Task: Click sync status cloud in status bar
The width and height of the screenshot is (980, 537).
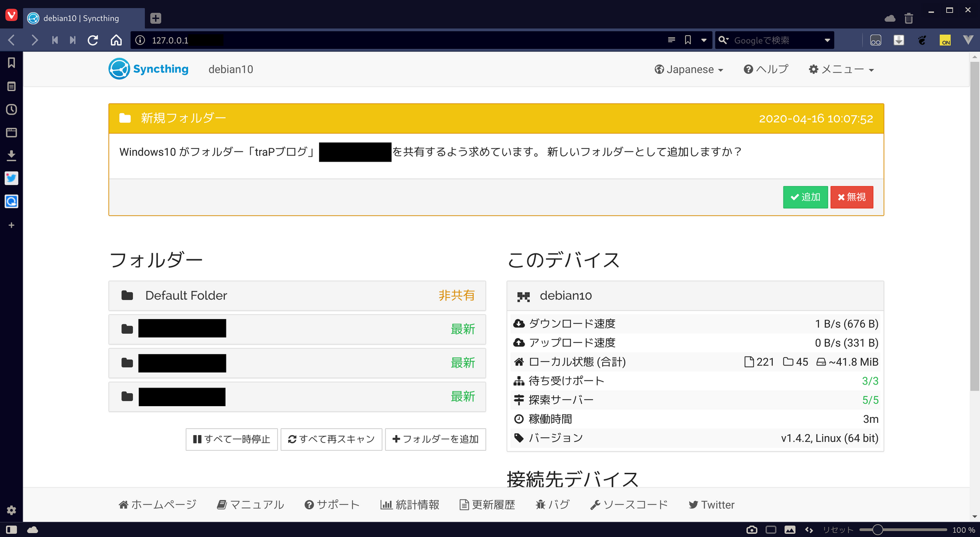Action: click(x=32, y=530)
